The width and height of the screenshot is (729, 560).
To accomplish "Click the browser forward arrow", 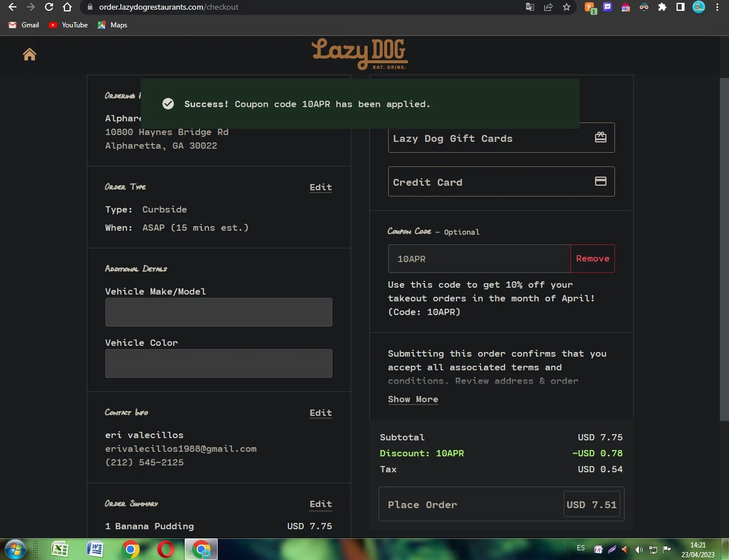I will pyautogui.click(x=31, y=7).
